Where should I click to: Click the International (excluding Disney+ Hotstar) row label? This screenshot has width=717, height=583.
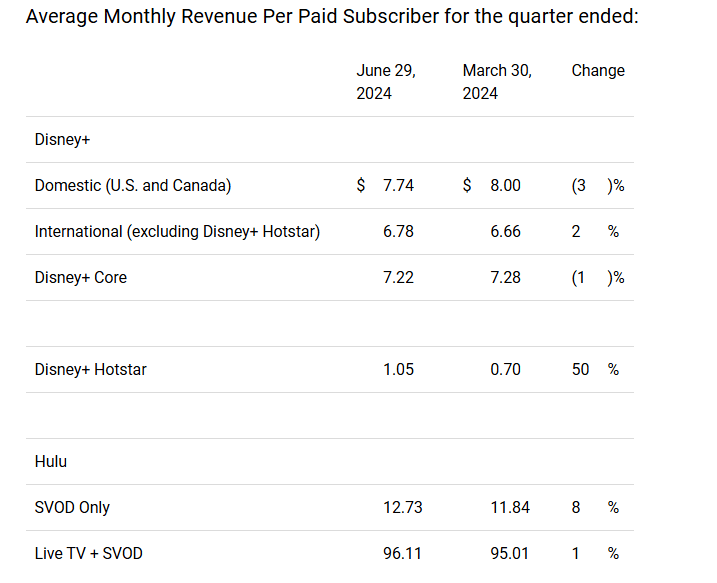pos(177,231)
